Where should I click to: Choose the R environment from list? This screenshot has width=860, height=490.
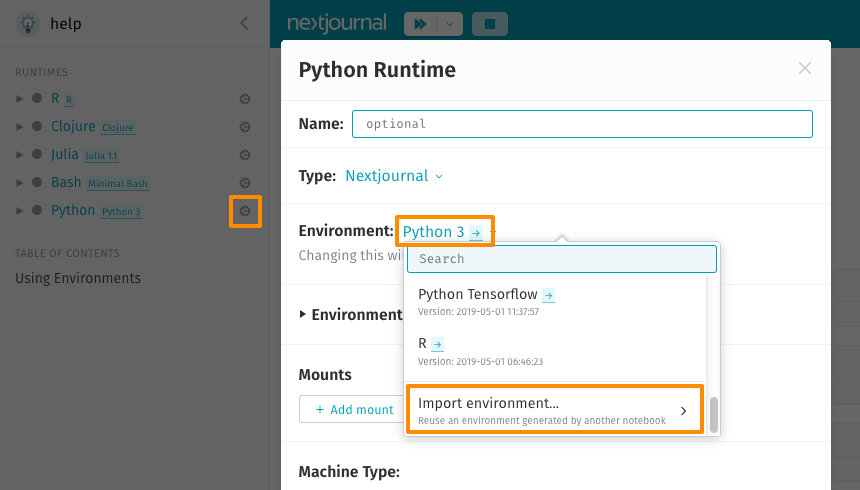422,343
